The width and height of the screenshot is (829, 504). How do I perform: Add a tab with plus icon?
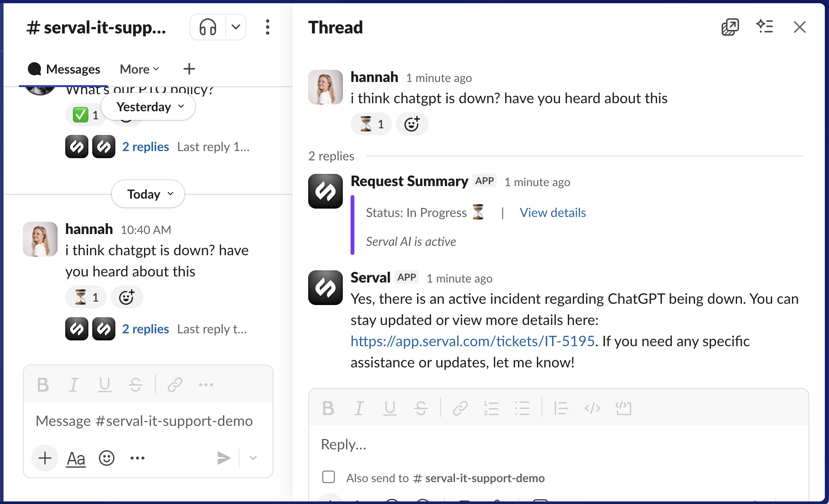point(189,69)
